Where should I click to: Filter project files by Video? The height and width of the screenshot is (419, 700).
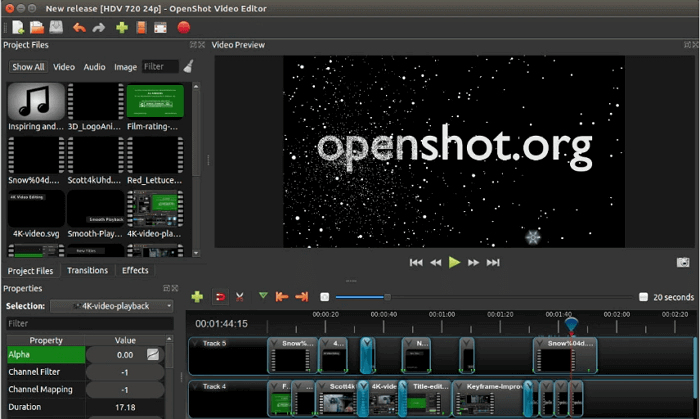coord(64,67)
